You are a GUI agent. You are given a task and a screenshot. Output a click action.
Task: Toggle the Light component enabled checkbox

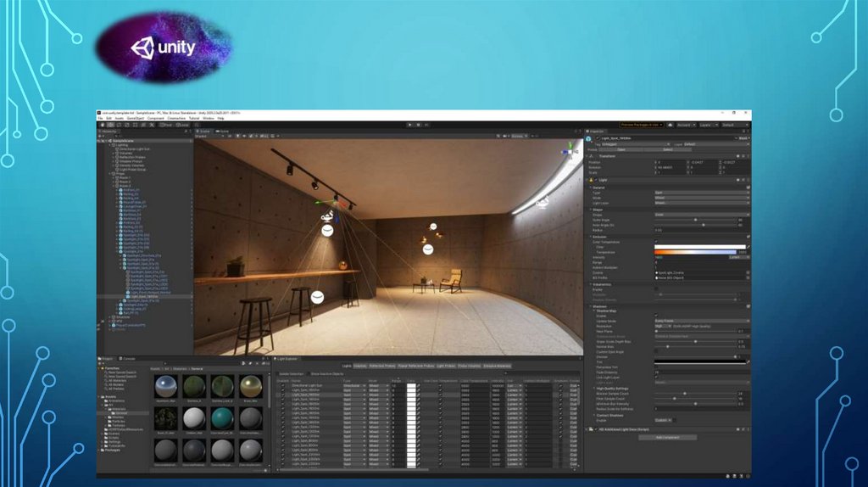[596, 180]
